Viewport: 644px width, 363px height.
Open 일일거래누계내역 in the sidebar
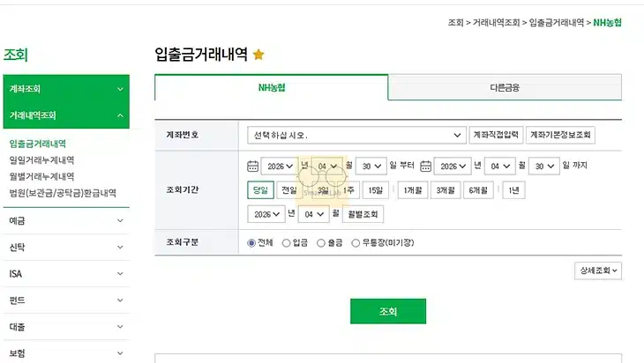[x=41, y=160]
